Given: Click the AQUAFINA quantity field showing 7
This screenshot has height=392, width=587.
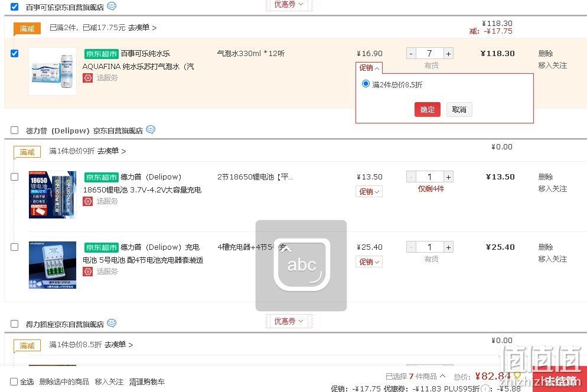Looking at the screenshot, I should coord(430,54).
